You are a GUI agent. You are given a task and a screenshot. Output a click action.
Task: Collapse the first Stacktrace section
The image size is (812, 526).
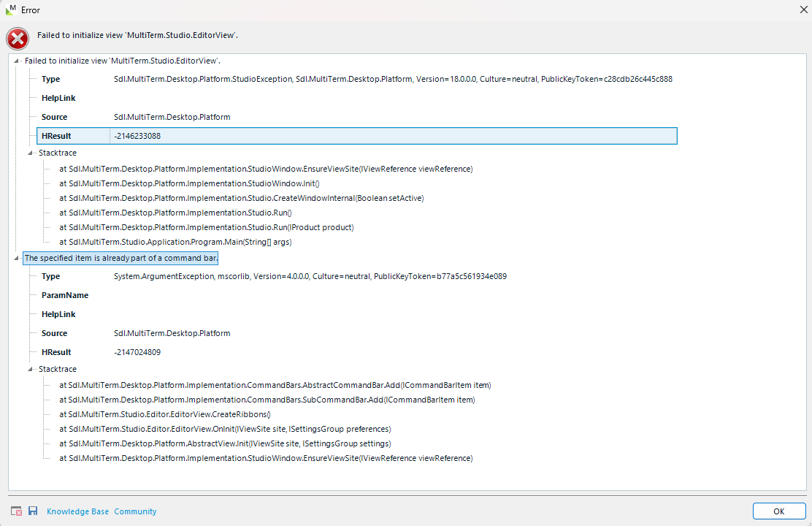coord(30,153)
